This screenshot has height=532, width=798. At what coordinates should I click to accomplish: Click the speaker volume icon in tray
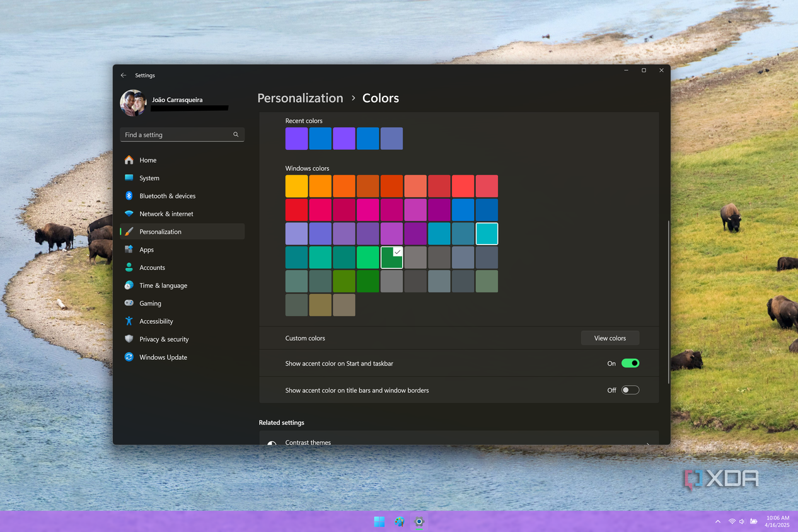point(742,521)
